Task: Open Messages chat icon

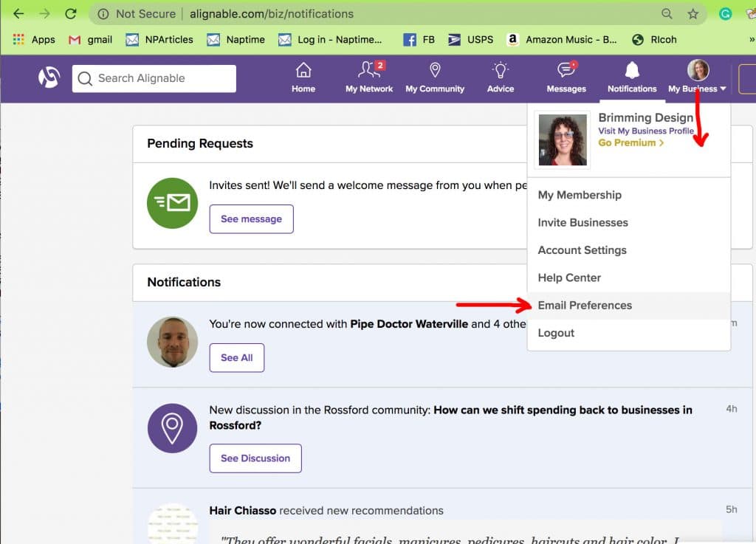Action: click(x=566, y=78)
